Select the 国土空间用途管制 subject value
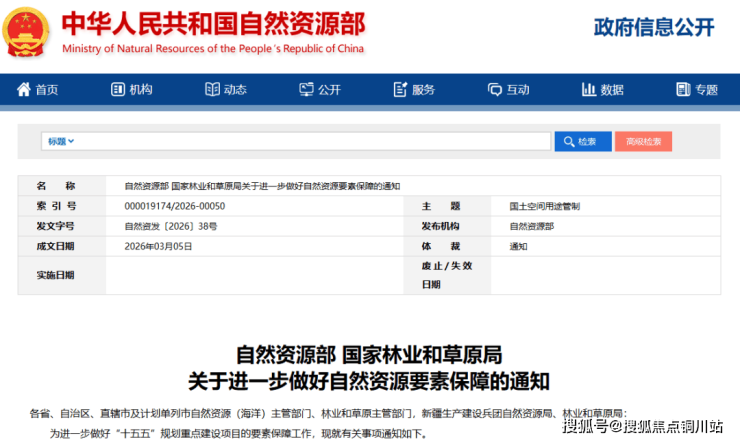Viewport: 740px width, 442px height. pyautogui.click(x=544, y=206)
